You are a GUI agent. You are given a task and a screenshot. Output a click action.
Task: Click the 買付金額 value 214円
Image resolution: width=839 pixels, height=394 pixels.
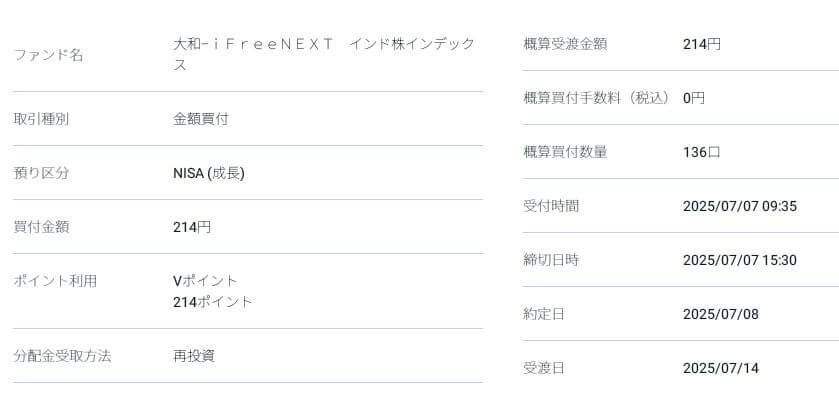coord(192,228)
